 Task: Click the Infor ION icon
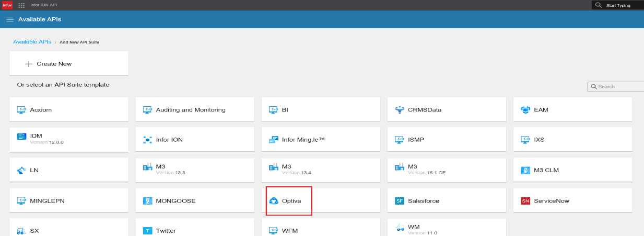click(147, 140)
